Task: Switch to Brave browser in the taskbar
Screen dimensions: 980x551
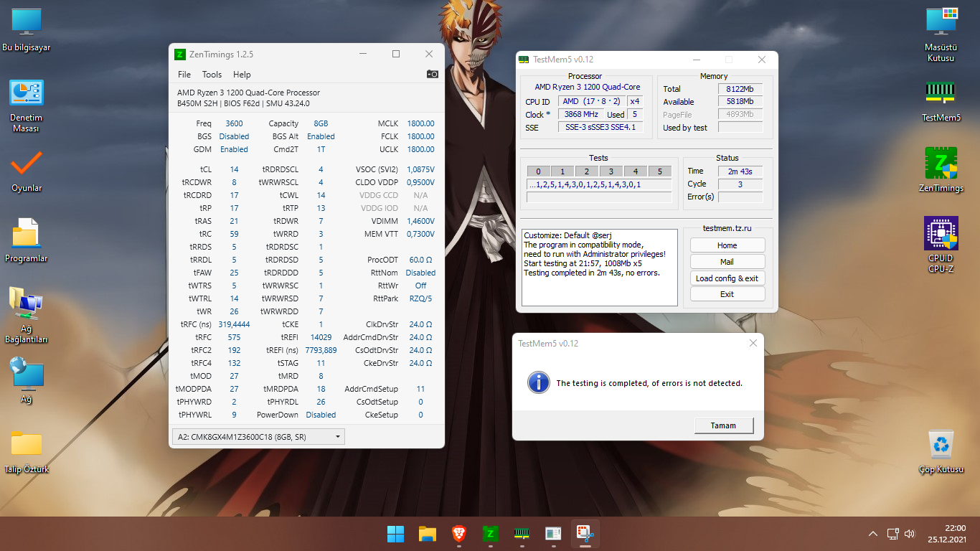Action: [x=459, y=534]
